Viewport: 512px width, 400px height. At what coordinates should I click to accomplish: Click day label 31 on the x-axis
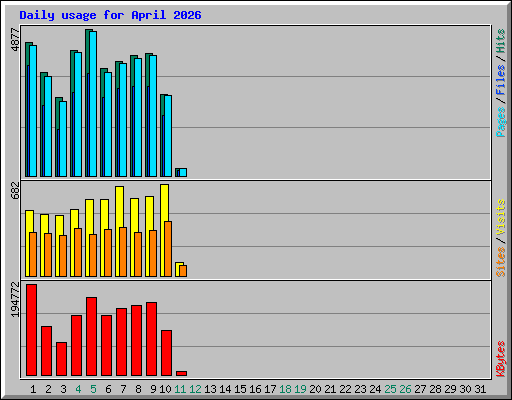pyautogui.click(x=480, y=389)
